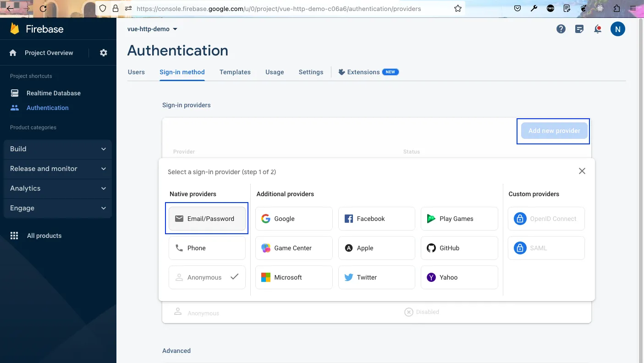Click the wrench developer tools icon
This screenshot has width=644, height=363.
pyautogui.click(x=534, y=8)
